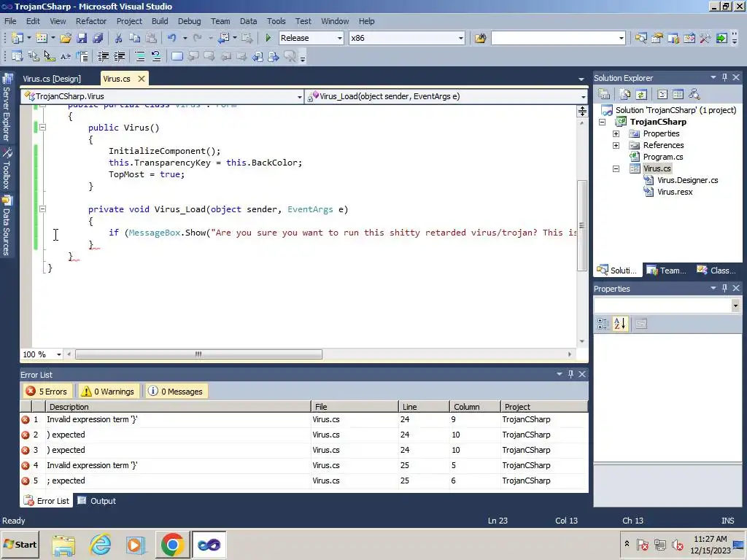Open the Refactor menu
This screenshot has width=747, height=560.
(x=91, y=21)
